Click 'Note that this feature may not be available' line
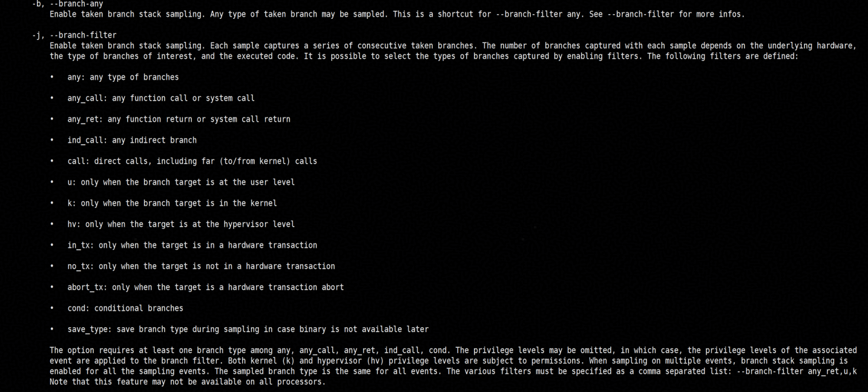 188,382
